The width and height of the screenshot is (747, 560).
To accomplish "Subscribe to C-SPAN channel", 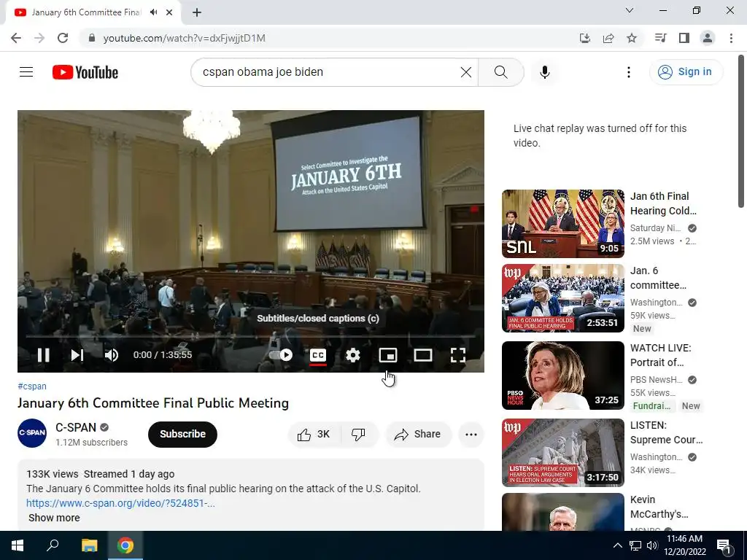I will pos(182,434).
